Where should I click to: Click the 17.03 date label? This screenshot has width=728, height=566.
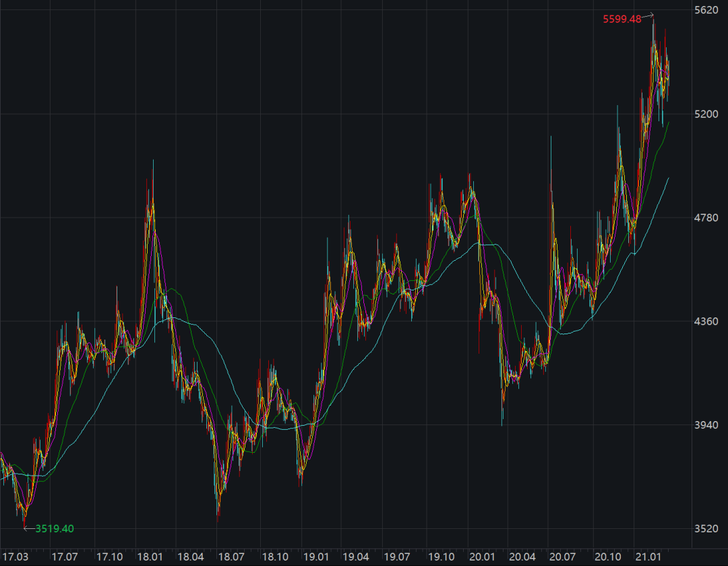15,557
